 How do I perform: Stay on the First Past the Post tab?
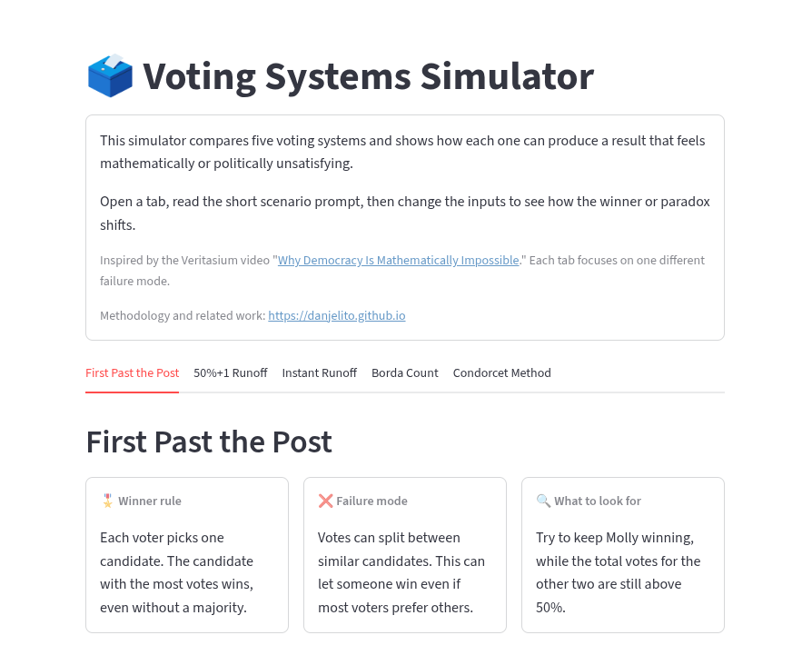pos(132,372)
